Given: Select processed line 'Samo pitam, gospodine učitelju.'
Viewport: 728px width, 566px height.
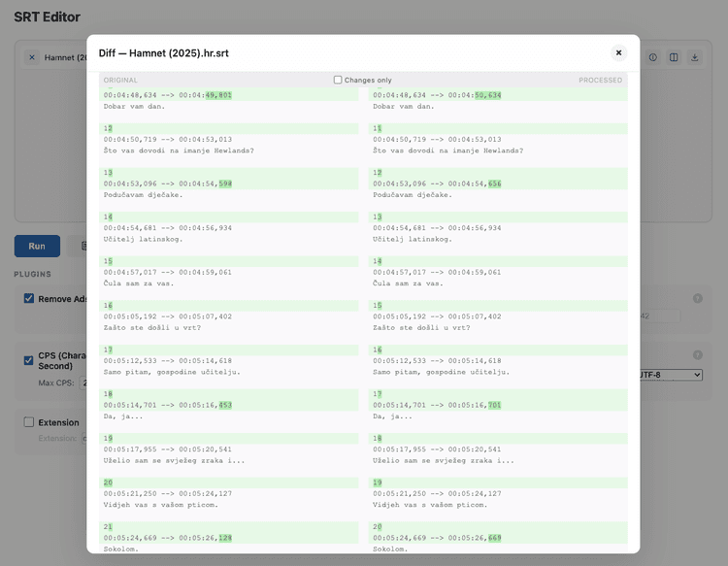Looking at the screenshot, I should pos(441,372).
